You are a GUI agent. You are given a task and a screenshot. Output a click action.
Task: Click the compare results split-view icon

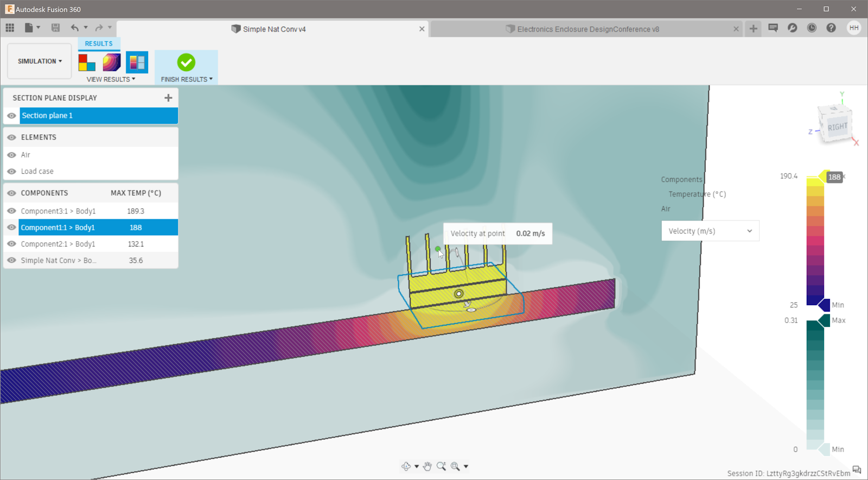point(137,62)
